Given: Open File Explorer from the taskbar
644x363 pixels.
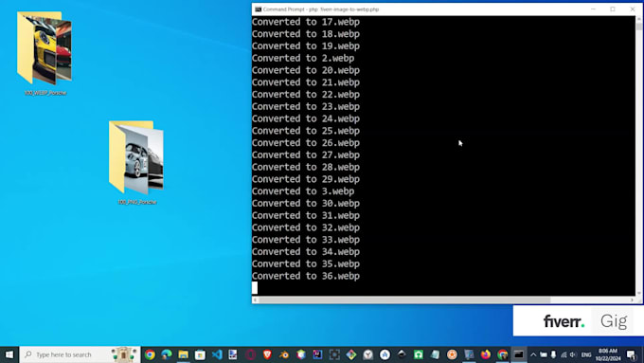Looking at the screenshot, I should [183, 354].
